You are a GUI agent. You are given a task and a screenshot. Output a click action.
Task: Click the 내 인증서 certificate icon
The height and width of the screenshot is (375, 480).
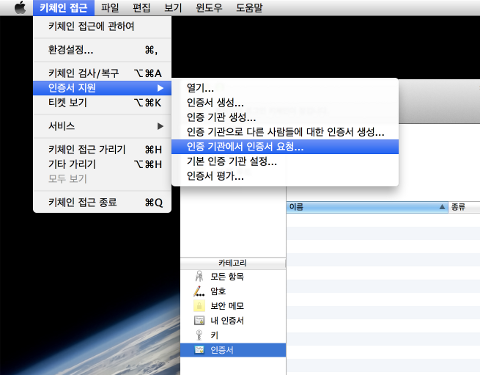click(x=199, y=321)
